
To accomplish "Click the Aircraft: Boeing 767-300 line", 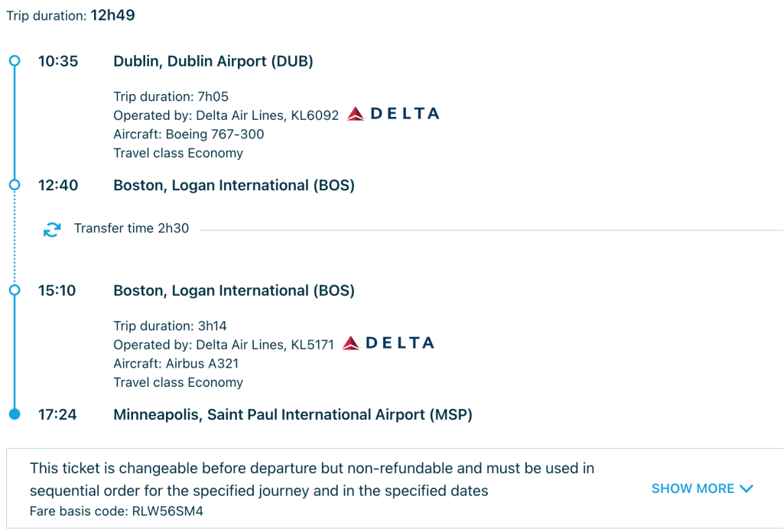I will (189, 135).
